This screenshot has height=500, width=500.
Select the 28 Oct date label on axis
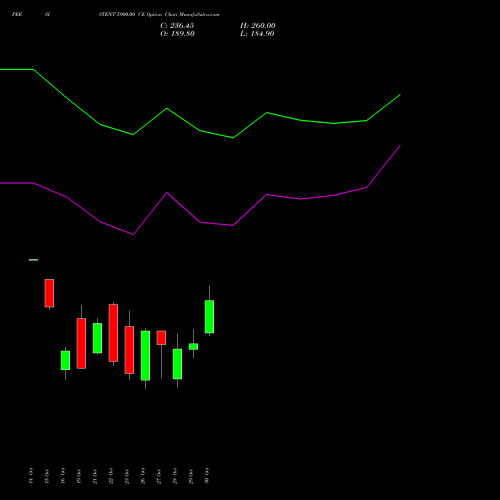point(175,476)
